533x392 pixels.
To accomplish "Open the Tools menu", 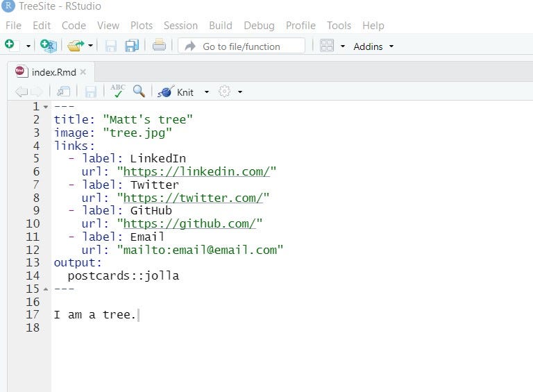I will (x=339, y=26).
